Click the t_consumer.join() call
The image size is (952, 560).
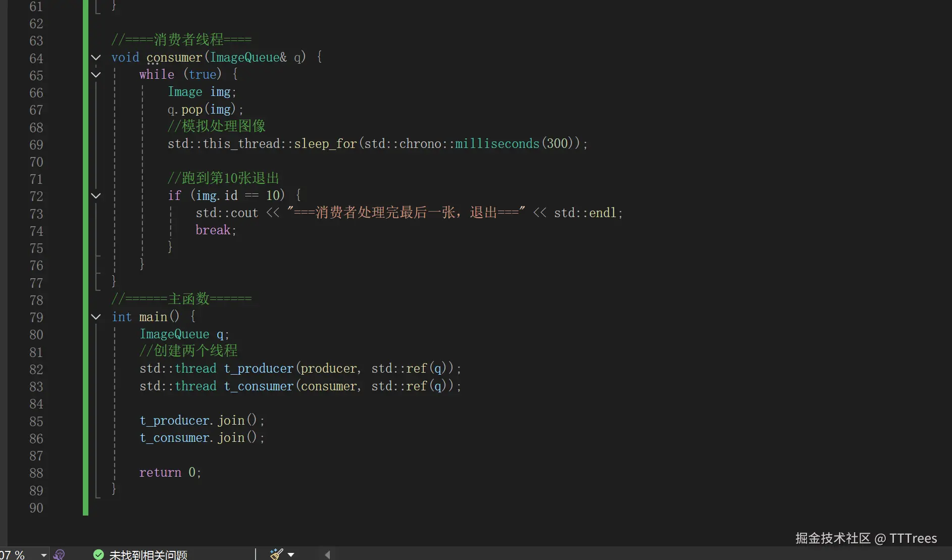pos(202,438)
